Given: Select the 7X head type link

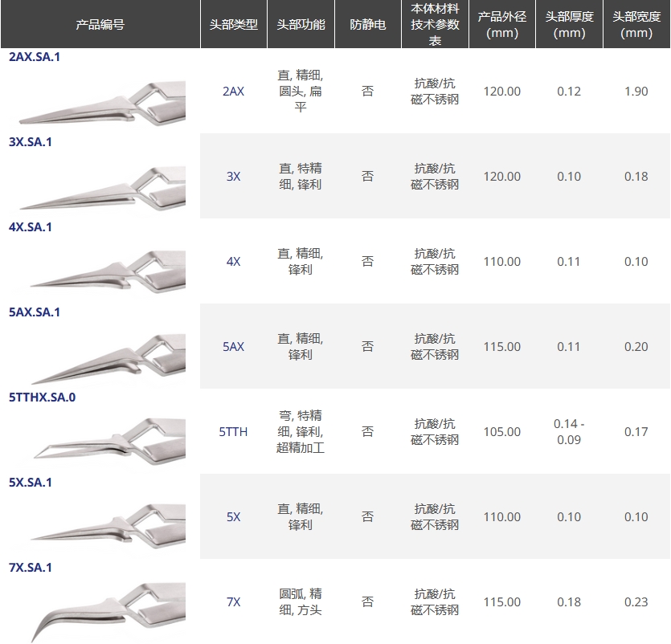Looking at the screenshot, I should (x=233, y=602).
